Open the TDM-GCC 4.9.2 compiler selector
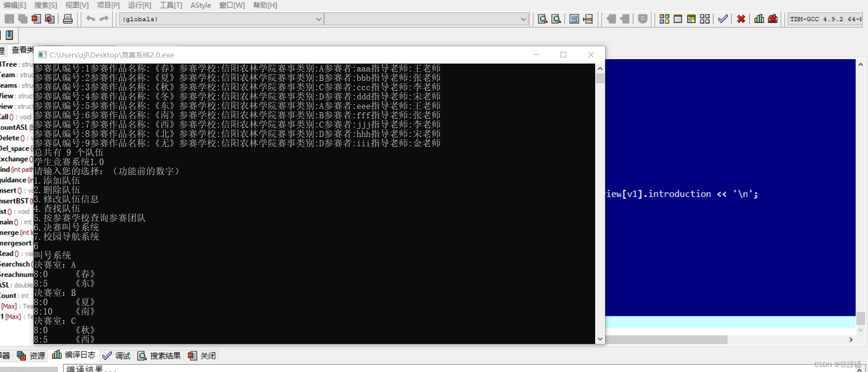 pyautogui.click(x=825, y=19)
